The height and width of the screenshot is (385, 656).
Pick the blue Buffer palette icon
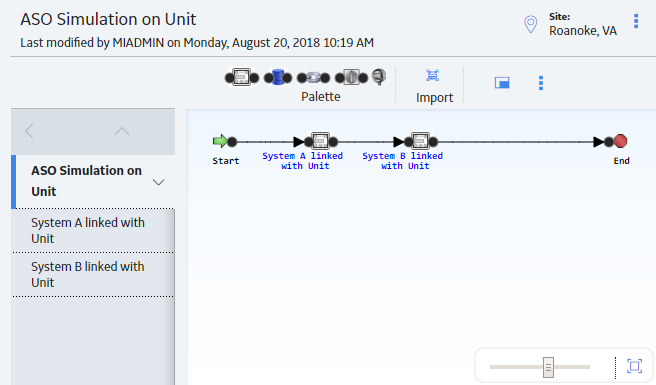point(278,77)
